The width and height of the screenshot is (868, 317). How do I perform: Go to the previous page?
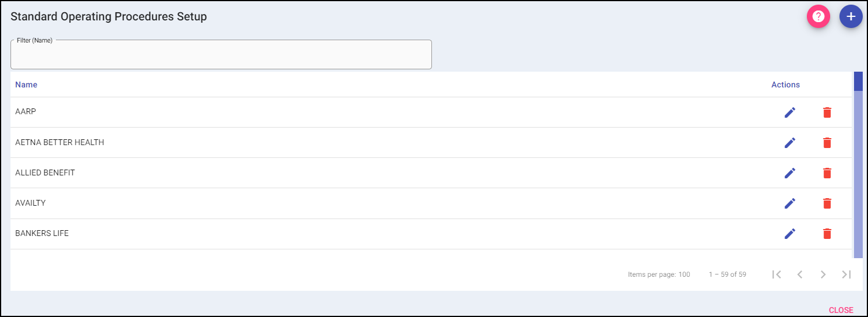(x=800, y=274)
